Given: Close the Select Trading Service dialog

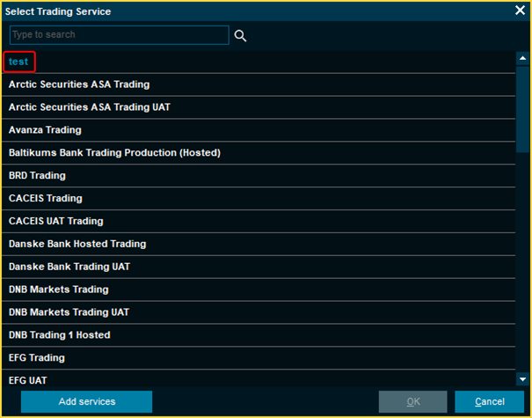Looking at the screenshot, I should click(x=520, y=11).
